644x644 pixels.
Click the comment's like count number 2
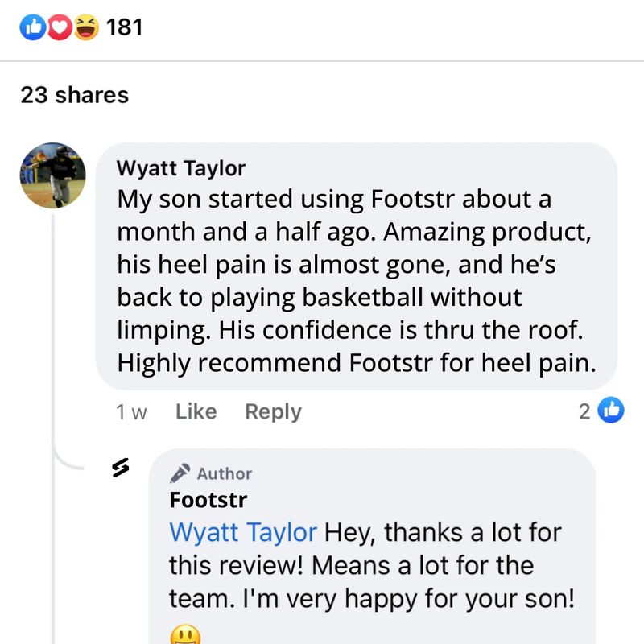coord(584,411)
